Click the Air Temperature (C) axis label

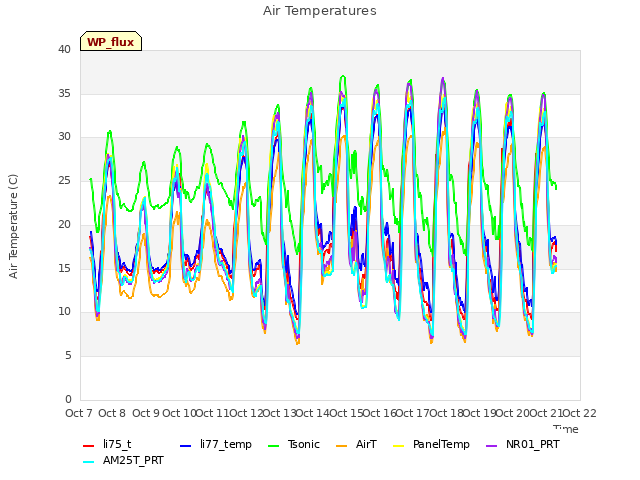pyautogui.click(x=13, y=226)
